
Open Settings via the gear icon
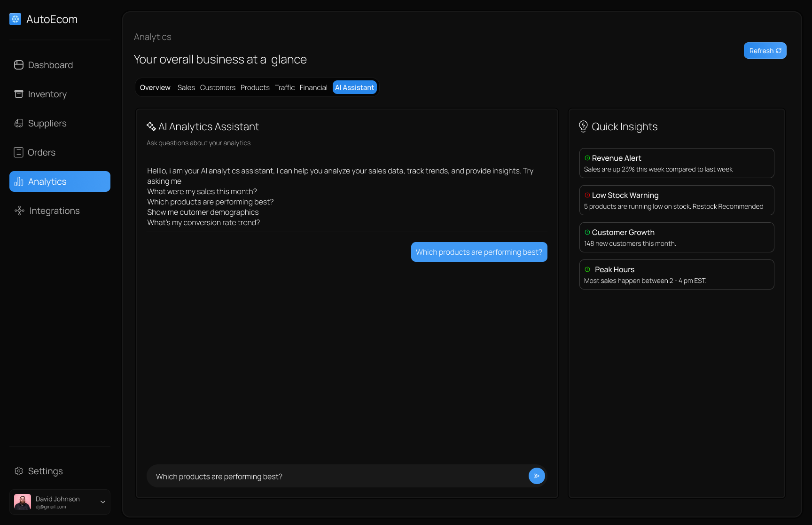pyautogui.click(x=19, y=471)
